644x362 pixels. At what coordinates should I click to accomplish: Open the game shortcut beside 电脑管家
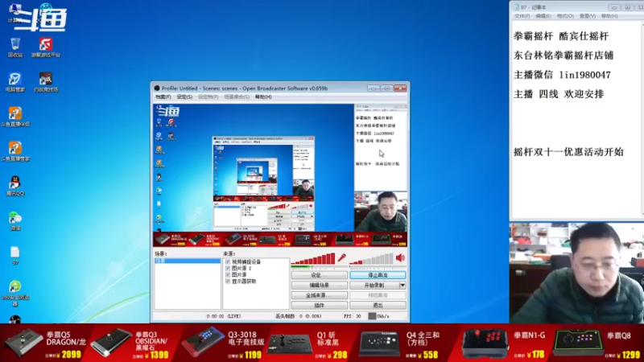point(46,81)
